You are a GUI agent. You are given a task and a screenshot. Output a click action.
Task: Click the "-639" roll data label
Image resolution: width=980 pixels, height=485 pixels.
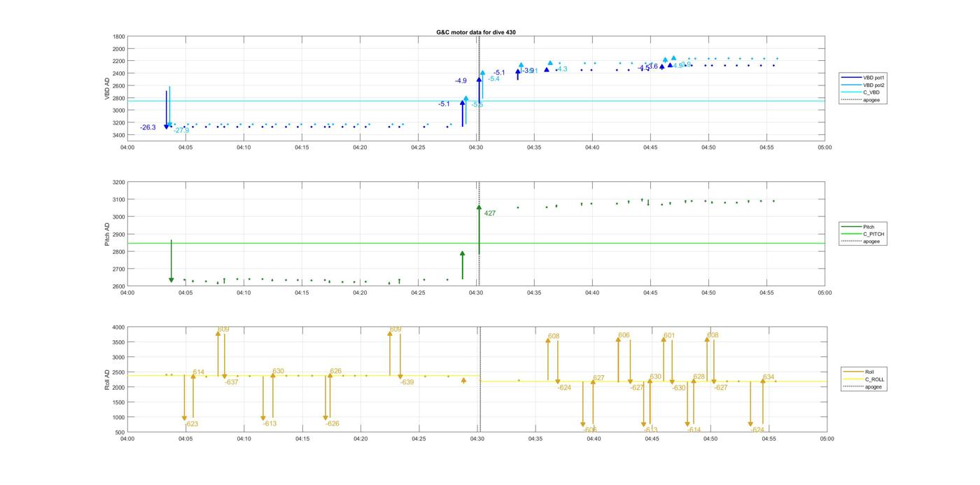click(407, 382)
